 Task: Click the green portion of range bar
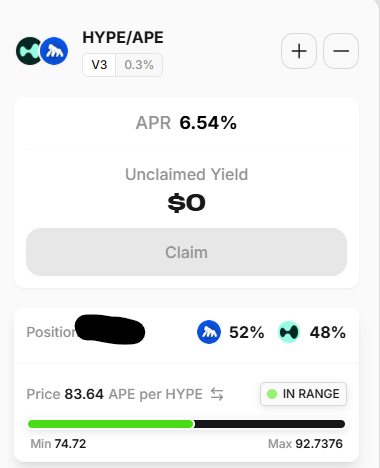[111, 424]
